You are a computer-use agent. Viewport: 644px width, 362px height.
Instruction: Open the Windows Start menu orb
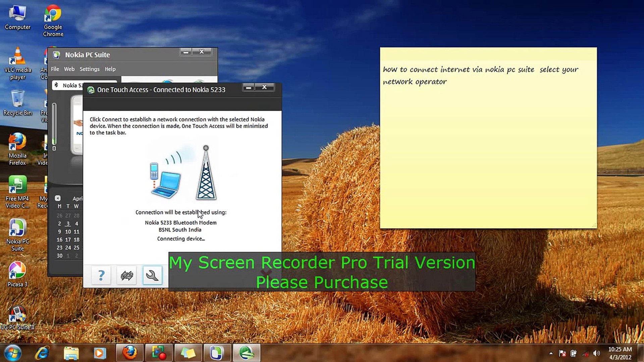(13, 353)
